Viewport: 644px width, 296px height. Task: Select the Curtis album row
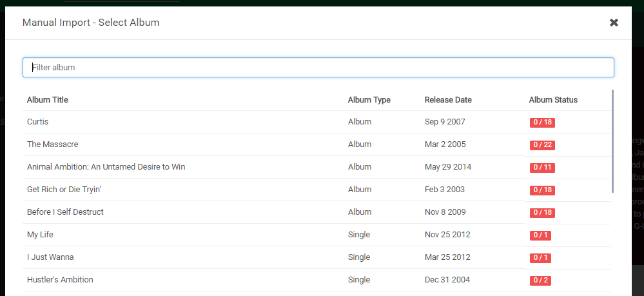[317, 122]
